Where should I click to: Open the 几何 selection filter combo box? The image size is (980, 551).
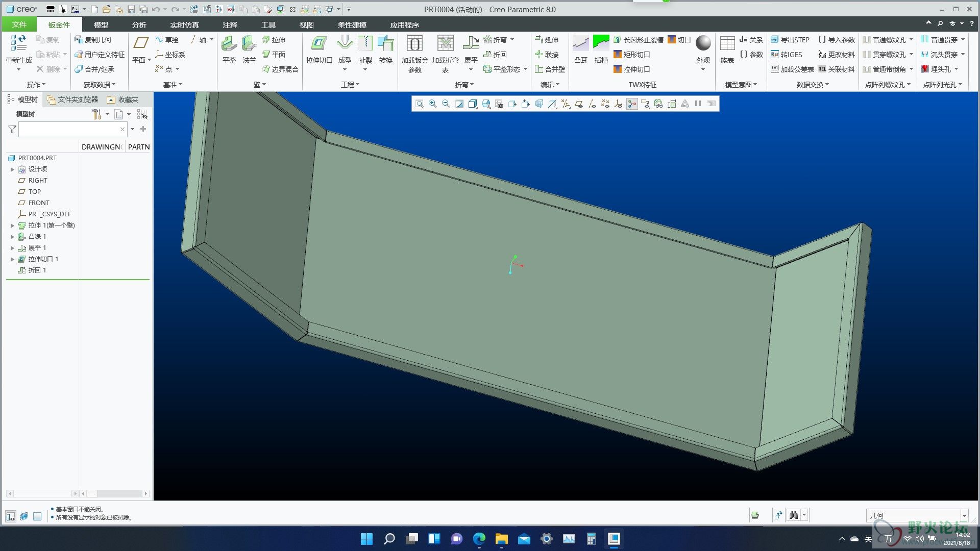tap(917, 515)
